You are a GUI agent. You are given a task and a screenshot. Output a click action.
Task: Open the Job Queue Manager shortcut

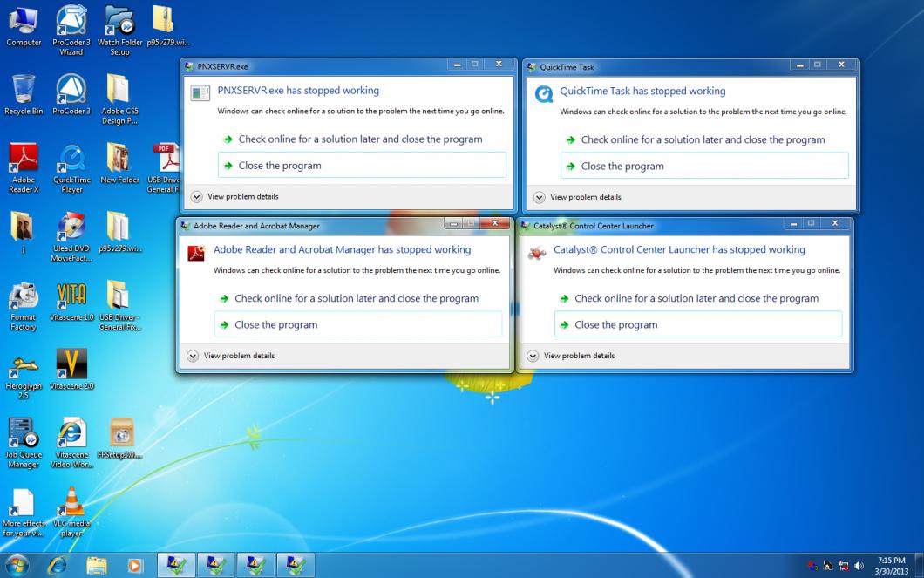[24, 434]
